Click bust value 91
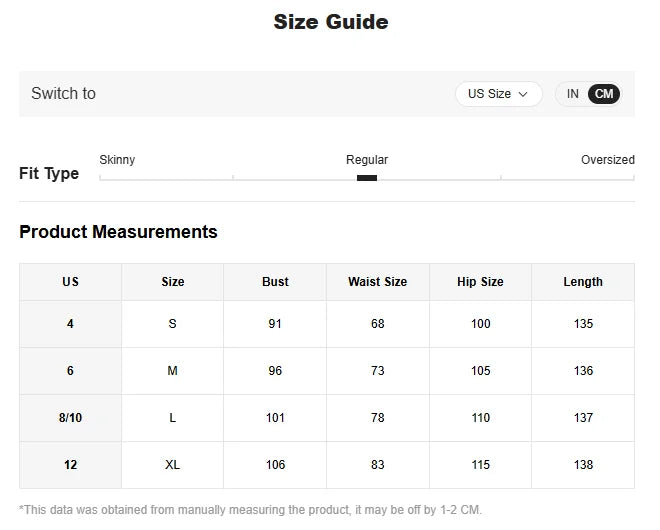The height and width of the screenshot is (530, 660). (x=275, y=324)
